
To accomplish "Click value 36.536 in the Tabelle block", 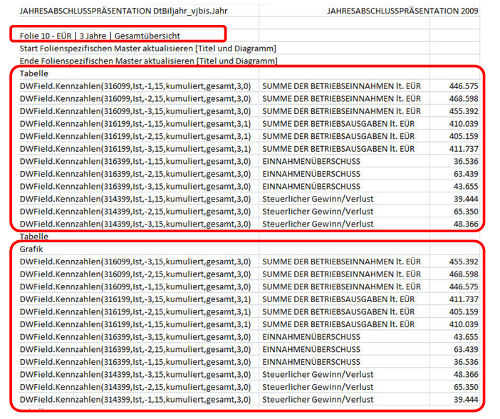I will [x=466, y=161].
